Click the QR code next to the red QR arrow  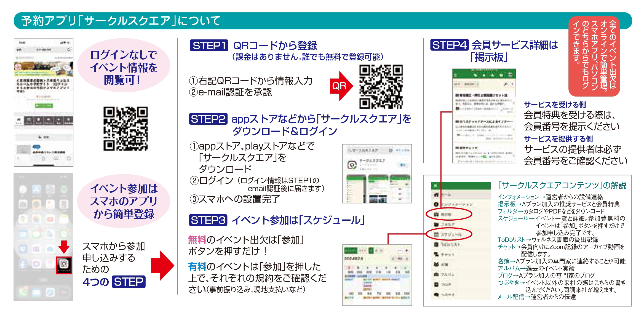(x=381, y=86)
